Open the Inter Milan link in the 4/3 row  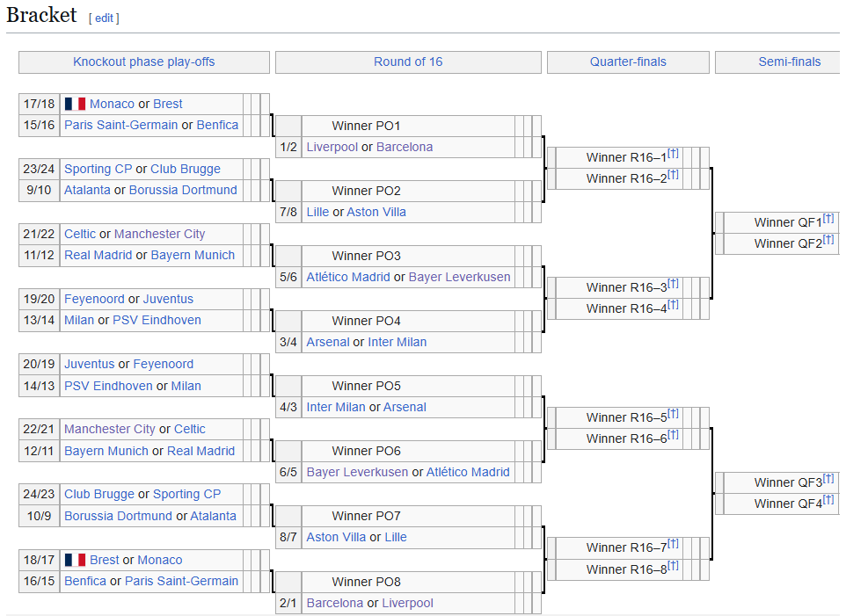coord(336,407)
